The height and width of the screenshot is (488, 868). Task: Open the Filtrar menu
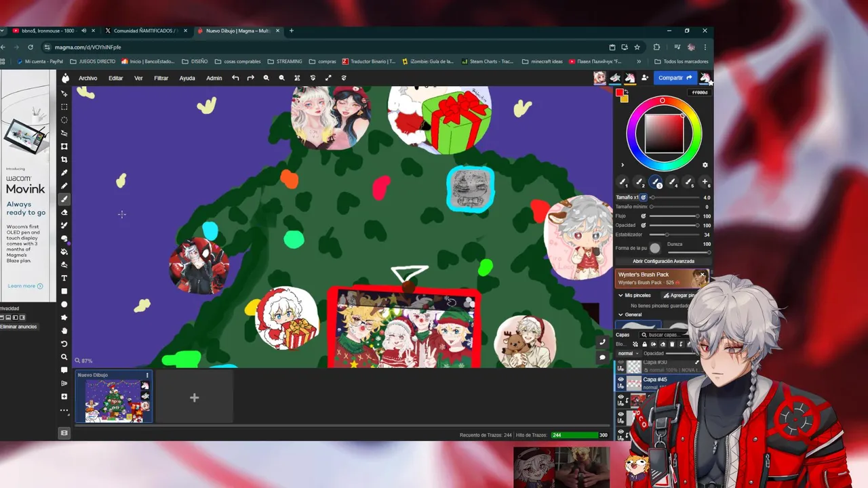[x=161, y=78]
